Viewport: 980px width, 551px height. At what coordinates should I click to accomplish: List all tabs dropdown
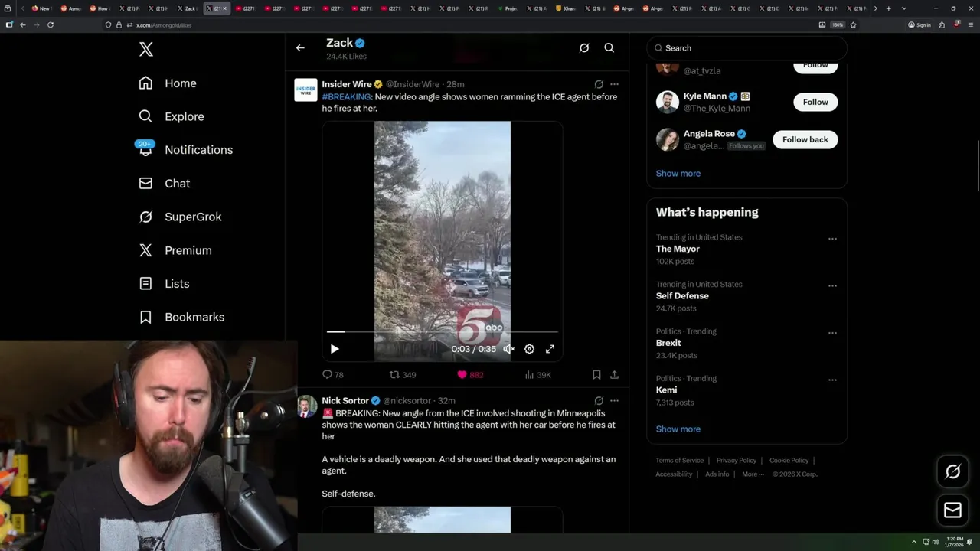[x=904, y=8]
